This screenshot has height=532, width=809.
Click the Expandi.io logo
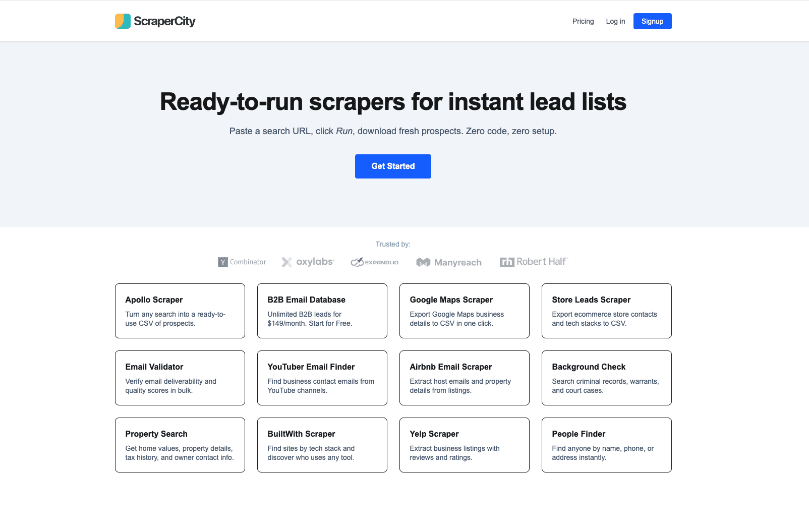(x=375, y=262)
